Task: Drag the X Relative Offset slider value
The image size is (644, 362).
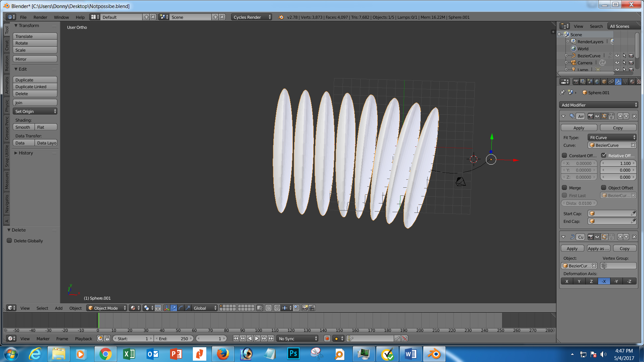Action: (618, 163)
